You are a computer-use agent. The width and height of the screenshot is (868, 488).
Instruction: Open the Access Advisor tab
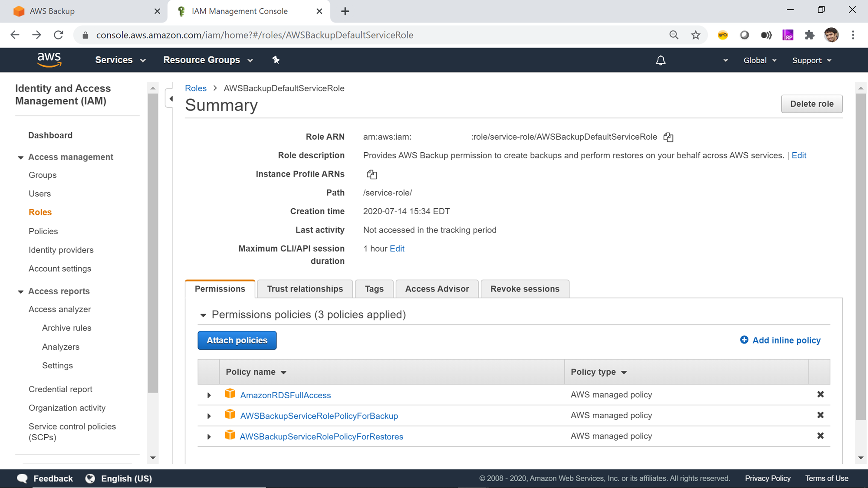(x=437, y=289)
